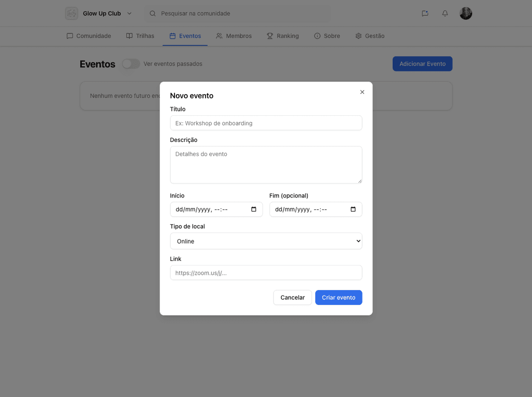Click the Adicionar Evento button
Viewport: 532px width, 397px height.
(422, 64)
